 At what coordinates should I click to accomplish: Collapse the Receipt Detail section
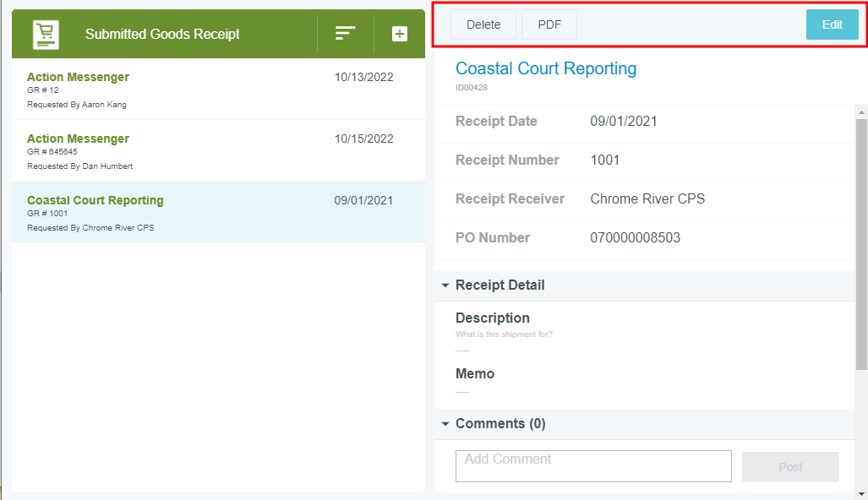click(445, 285)
